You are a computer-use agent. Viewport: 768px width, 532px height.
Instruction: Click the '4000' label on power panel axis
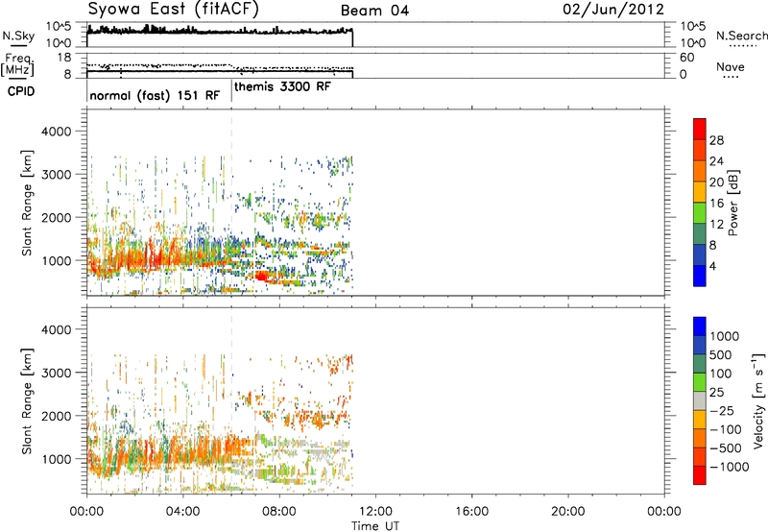[x=56, y=132]
